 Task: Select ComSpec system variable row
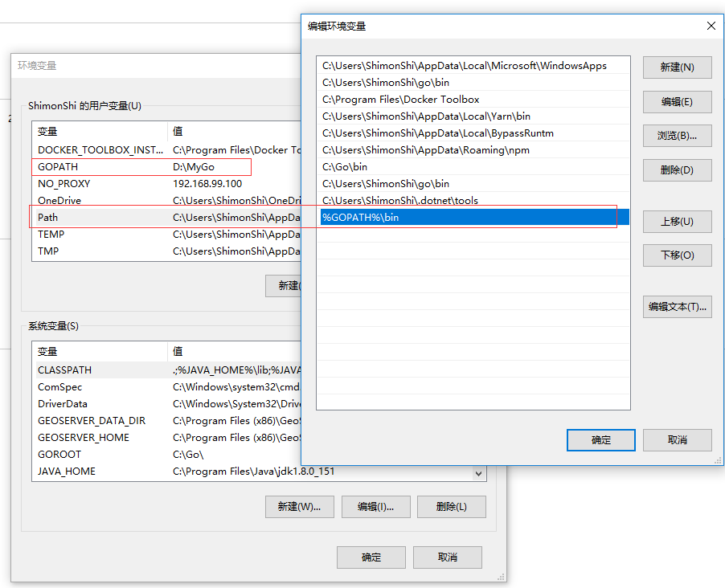(x=166, y=387)
